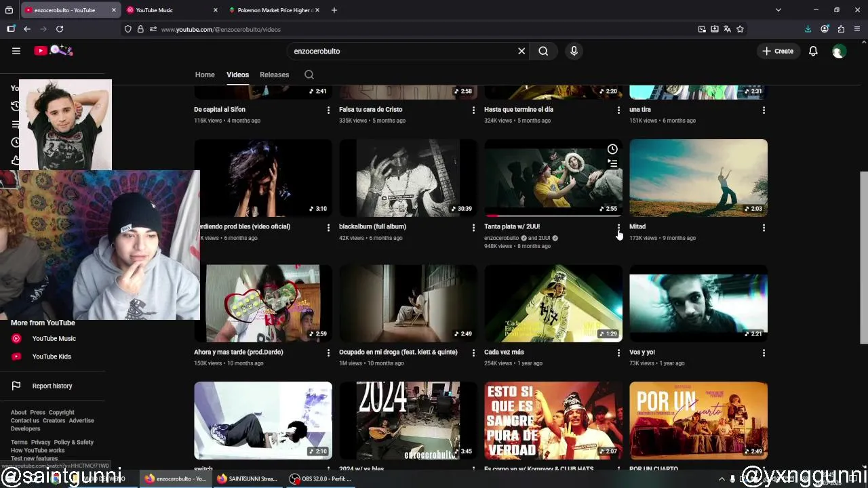Open Ocupado en mi droga title link
The width and height of the screenshot is (868, 488).
(398, 352)
